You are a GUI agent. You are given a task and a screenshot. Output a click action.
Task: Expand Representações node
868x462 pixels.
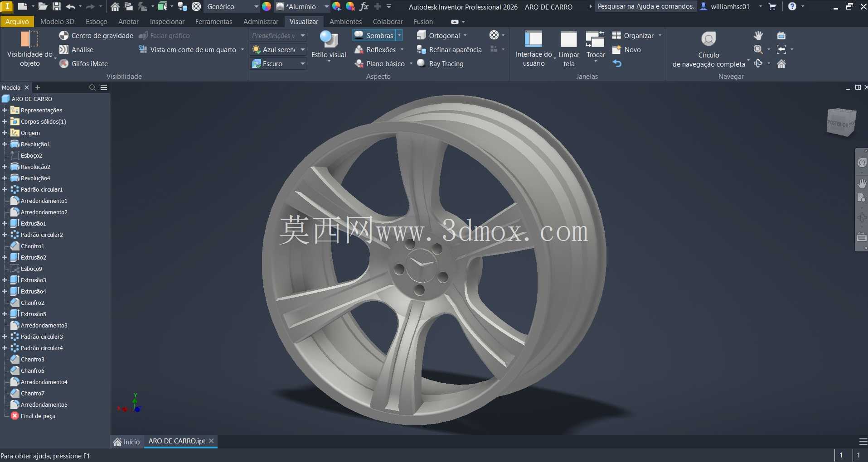coord(5,110)
